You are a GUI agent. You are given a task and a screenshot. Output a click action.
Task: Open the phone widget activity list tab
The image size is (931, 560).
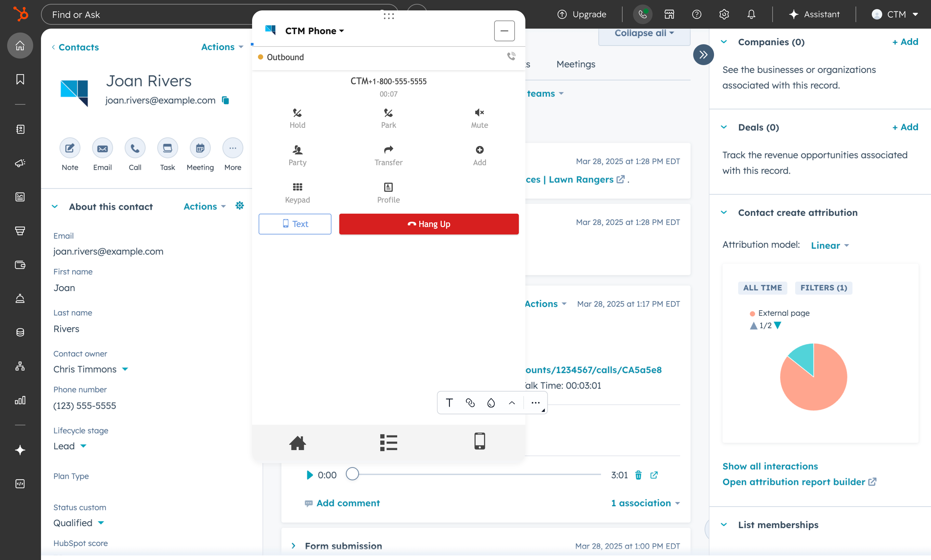click(x=388, y=442)
